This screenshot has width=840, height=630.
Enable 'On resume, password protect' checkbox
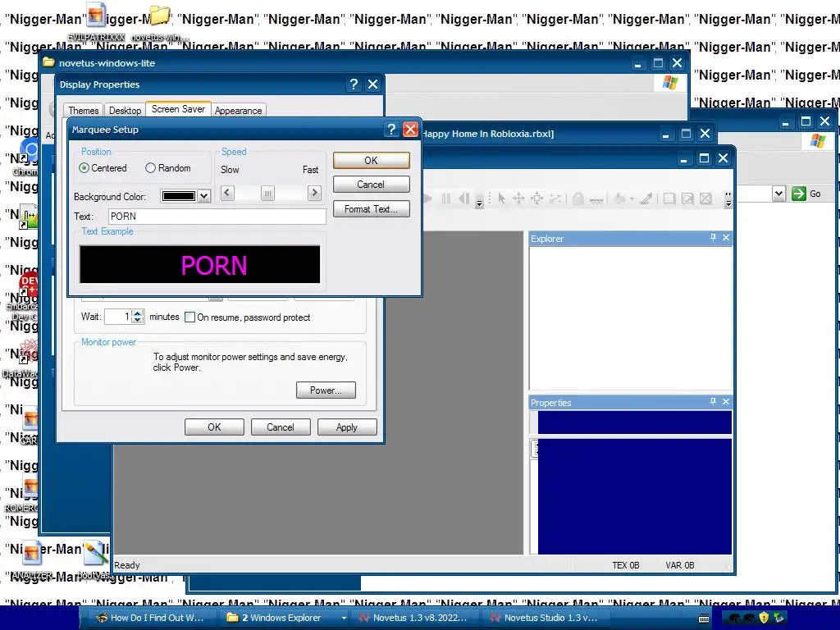[x=189, y=317]
